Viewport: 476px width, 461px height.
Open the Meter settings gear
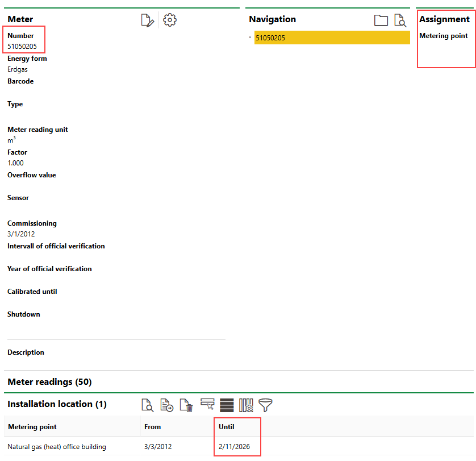[x=170, y=20]
